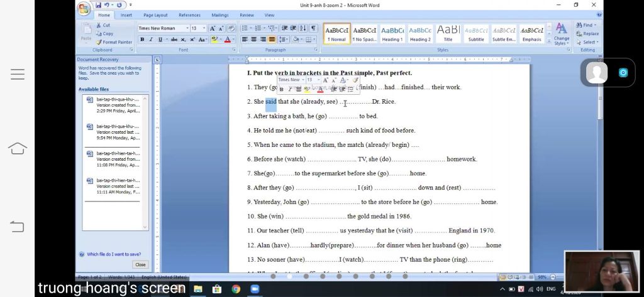
Task: Cut the selected text
Action: coord(103,25)
